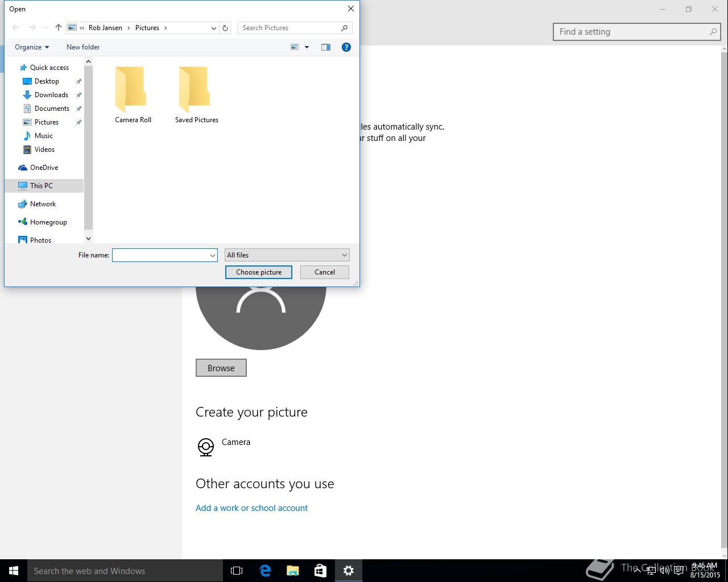This screenshot has width=728, height=582.
Task: Toggle the preview pane icon
Action: pos(326,47)
